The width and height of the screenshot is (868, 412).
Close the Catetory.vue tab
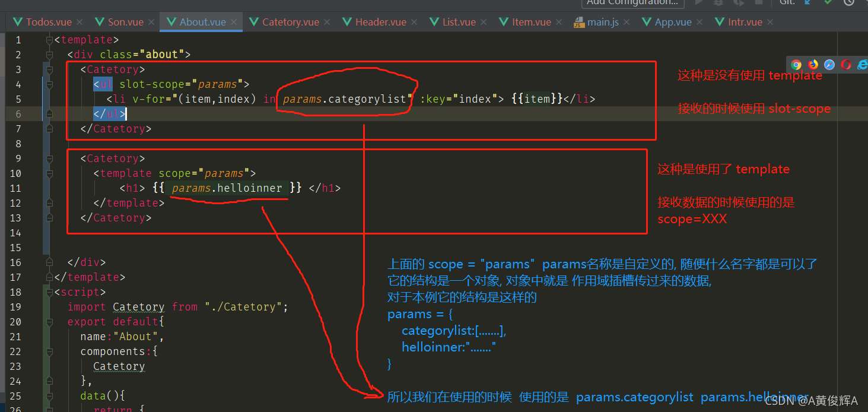click(328, 22)
